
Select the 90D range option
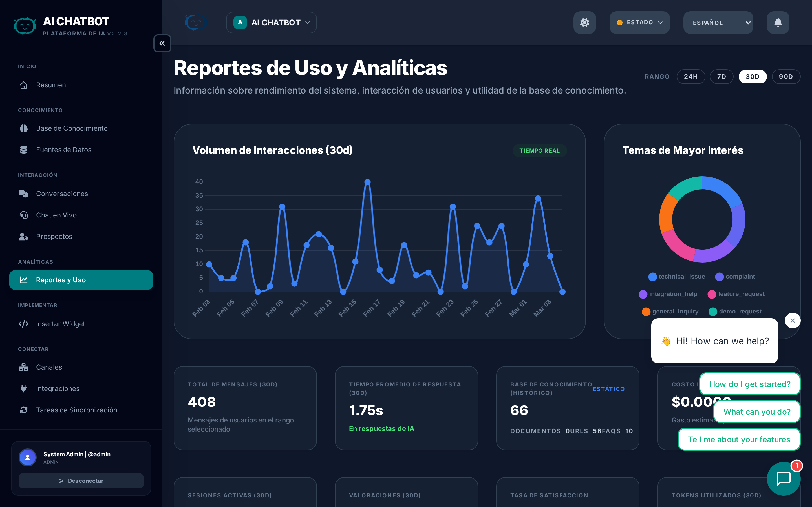[785, 77]
